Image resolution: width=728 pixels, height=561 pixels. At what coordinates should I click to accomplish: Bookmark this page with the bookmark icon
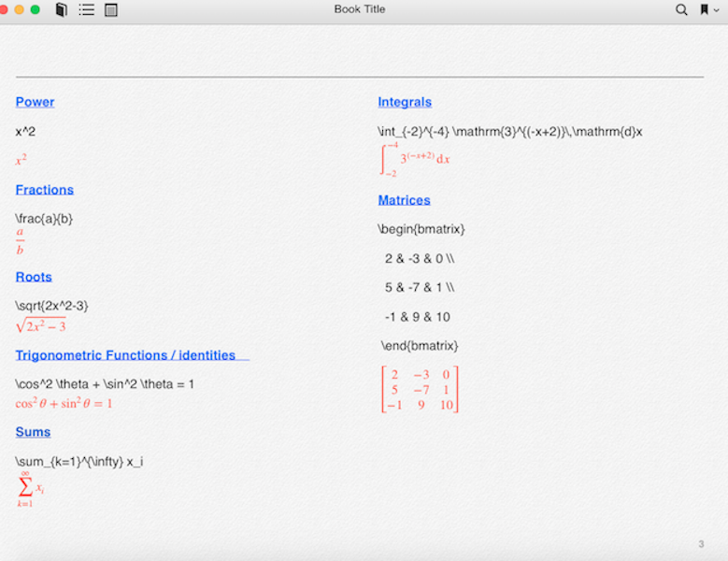704,10
